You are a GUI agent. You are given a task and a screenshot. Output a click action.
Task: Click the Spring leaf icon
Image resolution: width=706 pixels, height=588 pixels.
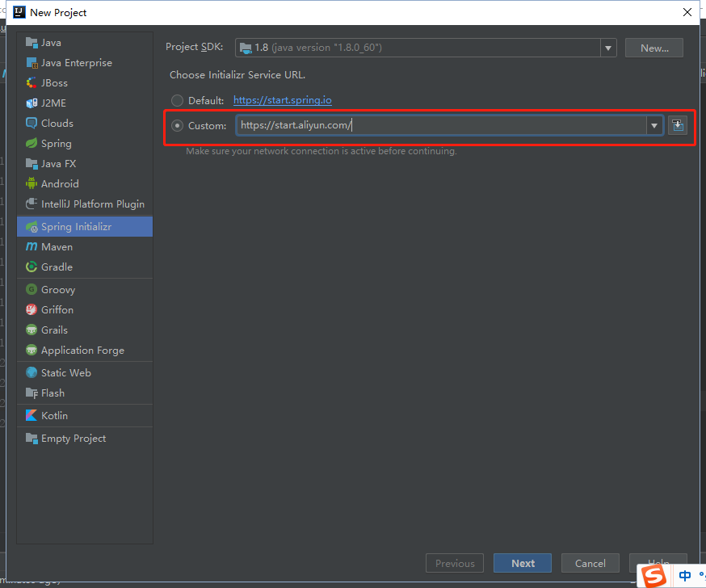pyautogui.click(x=32, y=143)
